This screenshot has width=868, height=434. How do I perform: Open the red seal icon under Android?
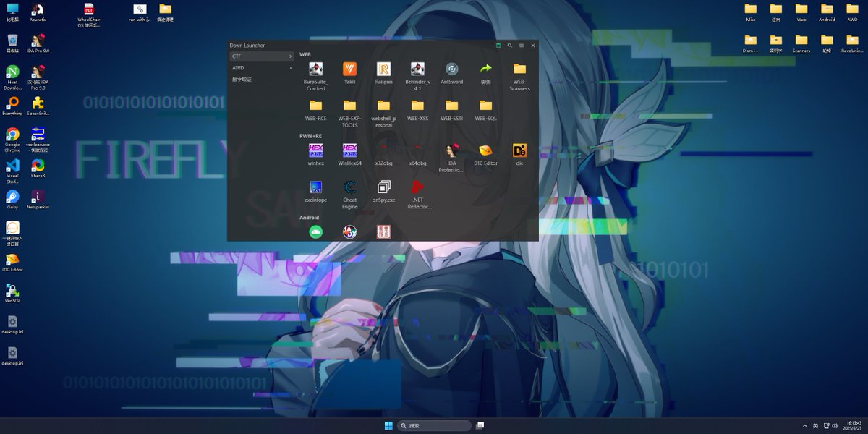pos(383,232)
